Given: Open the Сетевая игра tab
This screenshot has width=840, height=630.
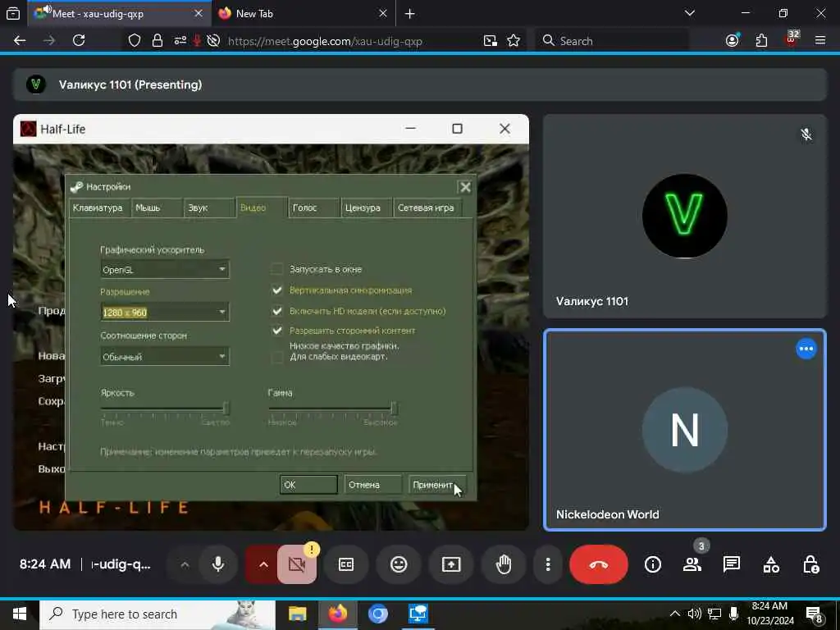Looking at the screenshot, I should [x=427, y=208].
